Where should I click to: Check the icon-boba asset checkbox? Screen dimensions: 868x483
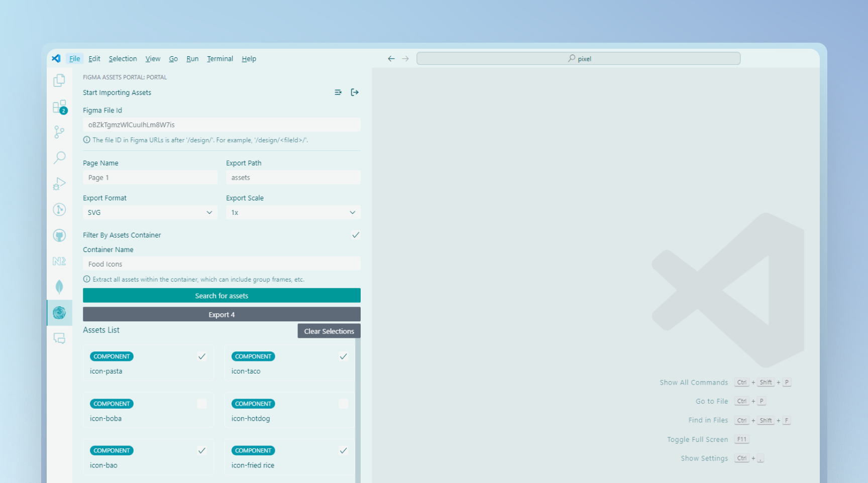tap(202, 404)
